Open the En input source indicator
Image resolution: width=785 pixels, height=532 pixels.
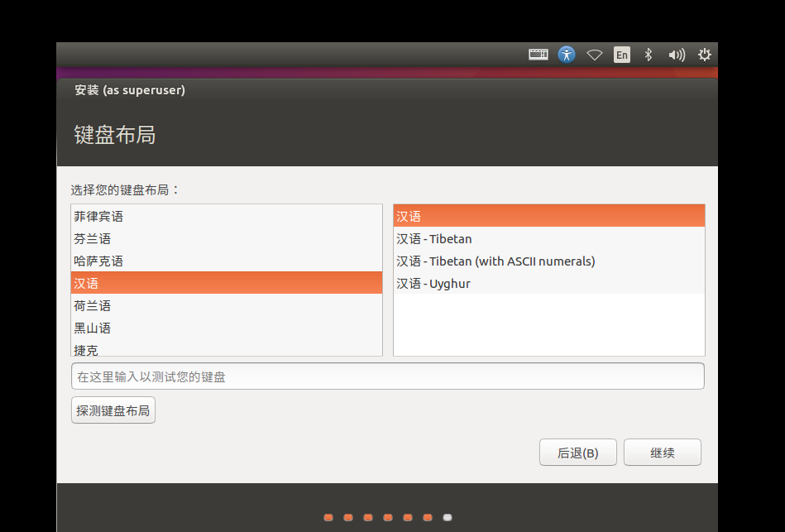tap(622, 55)
